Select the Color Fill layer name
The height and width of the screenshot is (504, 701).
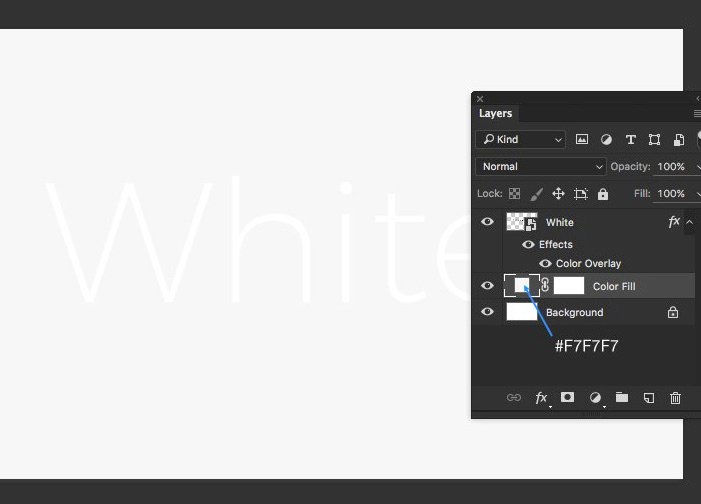pos(613,287)
